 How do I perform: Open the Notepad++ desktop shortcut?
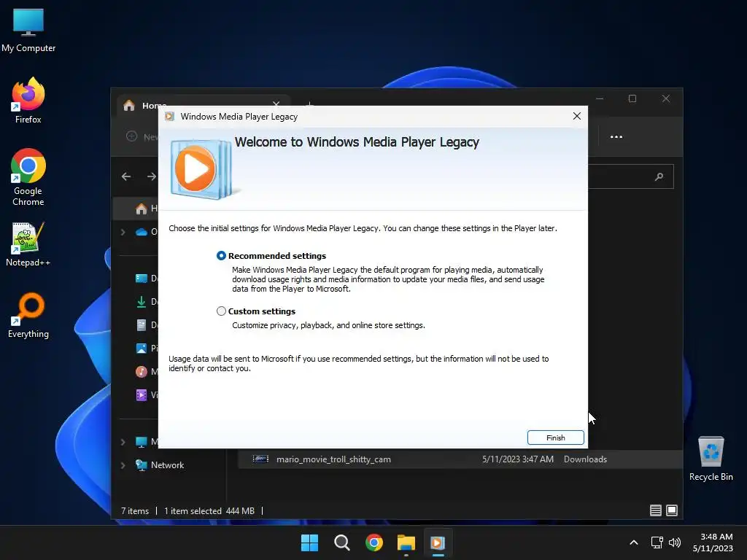(28, 244)
